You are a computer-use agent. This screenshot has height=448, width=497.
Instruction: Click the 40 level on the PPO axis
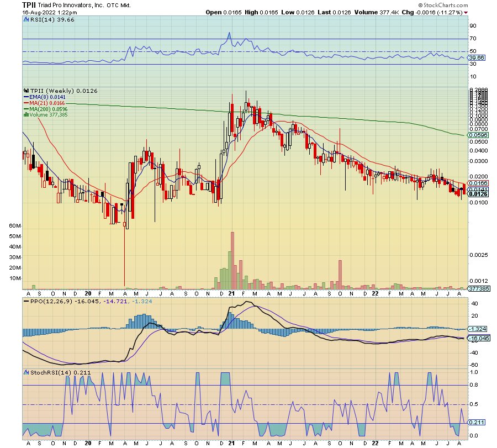click(x=474, y=304)
